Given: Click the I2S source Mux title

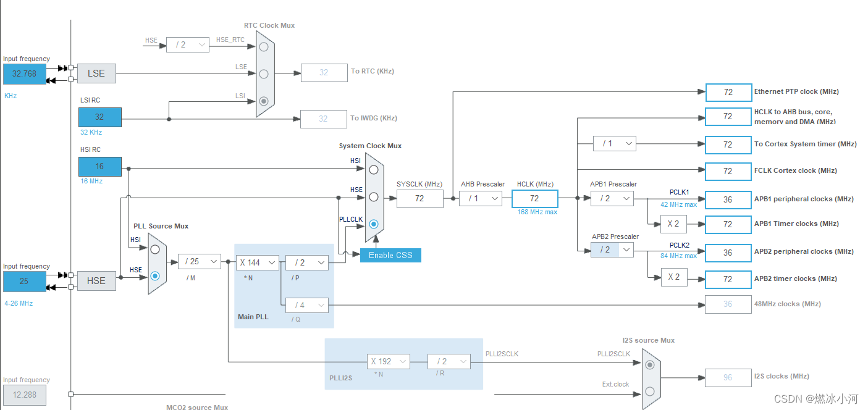Looking at the screenshot, I should (x=649, y=340).
